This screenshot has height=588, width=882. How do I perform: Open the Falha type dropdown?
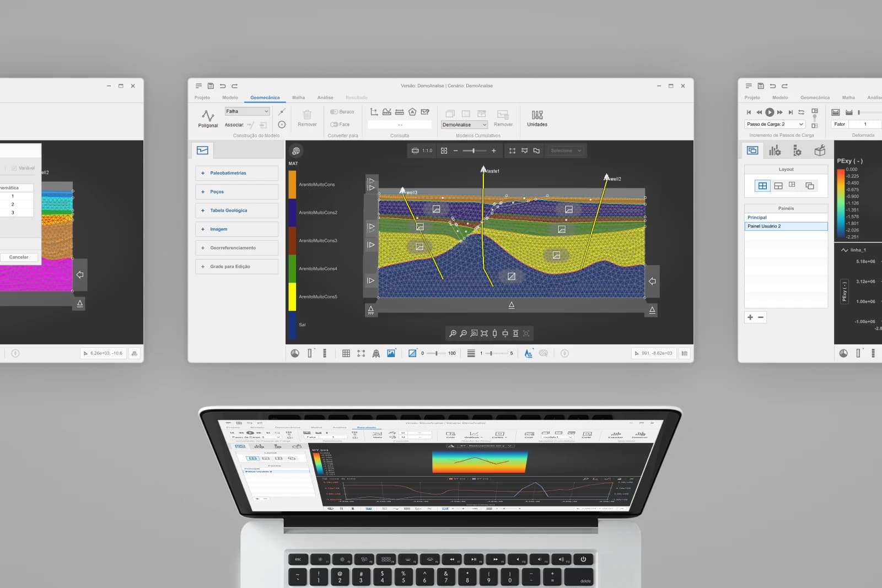pos(247,111)
